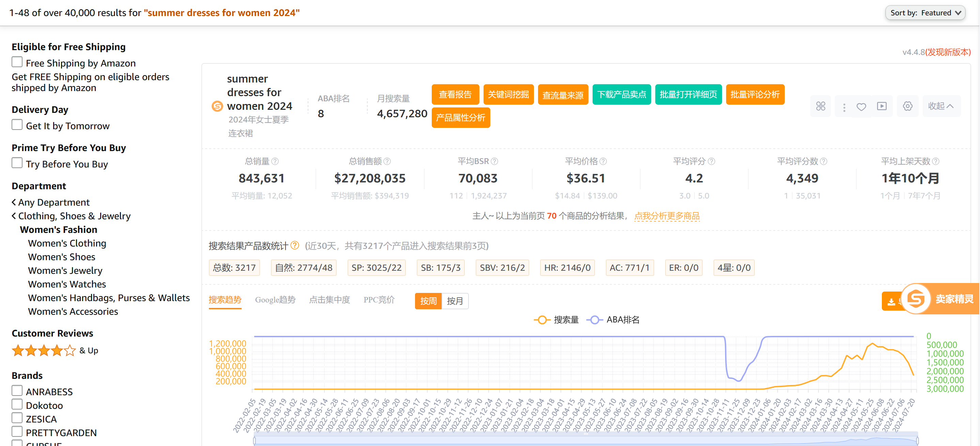Open the gear settings icon
Image resolution: width=980 pixels, height=446 pixels.
[907, 106]
